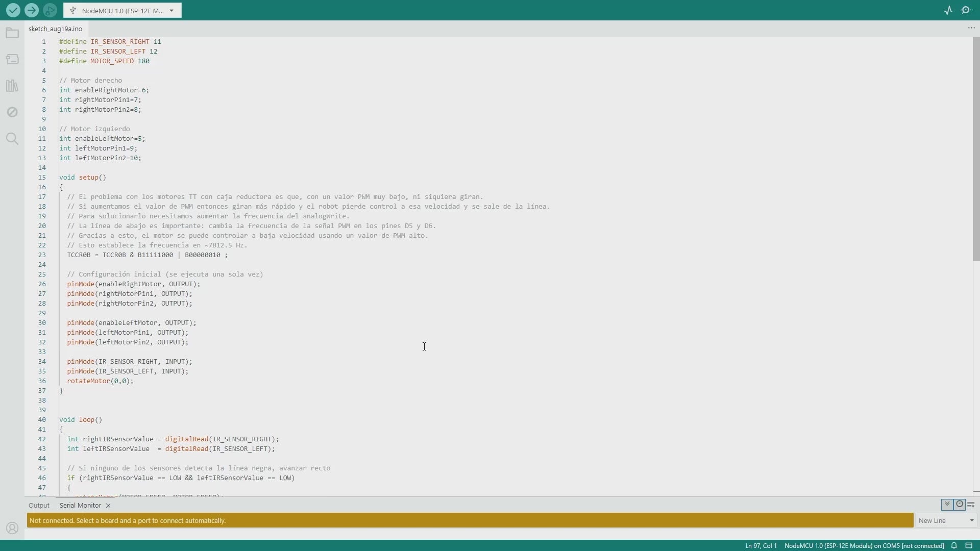Open the Library Manager sidebar icon
The width and height of the screenshot is (980, 551).
coord(12,86)
